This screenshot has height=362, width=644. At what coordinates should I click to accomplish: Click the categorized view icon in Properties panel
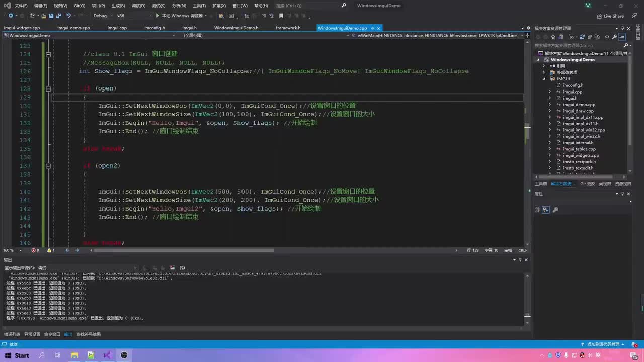[538, 210]
